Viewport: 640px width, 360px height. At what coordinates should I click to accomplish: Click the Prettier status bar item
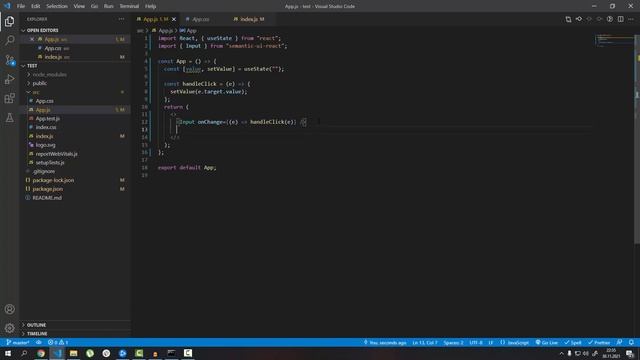pos(599,342)
